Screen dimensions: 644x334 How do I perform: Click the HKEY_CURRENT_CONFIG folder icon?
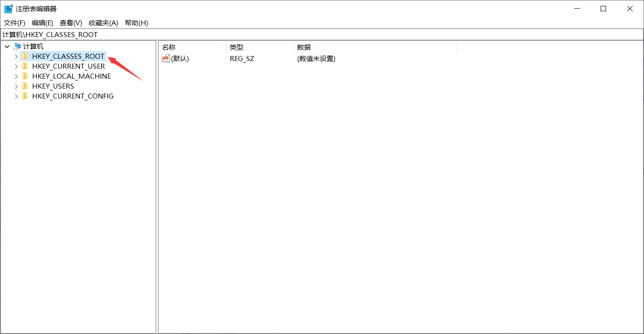point(25,96)
